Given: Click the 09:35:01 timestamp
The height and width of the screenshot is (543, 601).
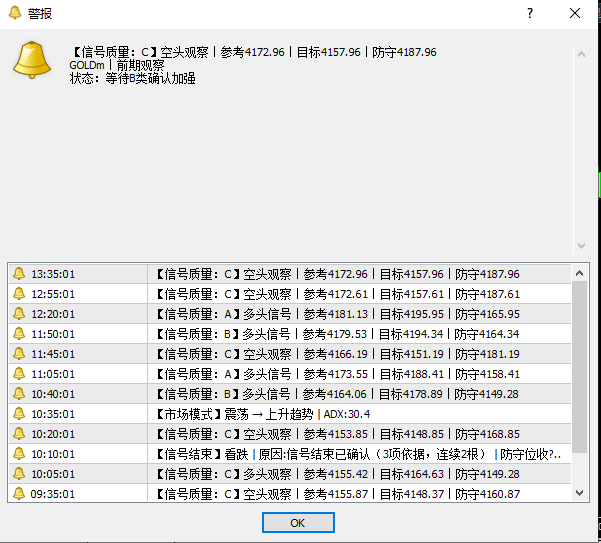Looking at the screenshot, I should pos(53,494).
